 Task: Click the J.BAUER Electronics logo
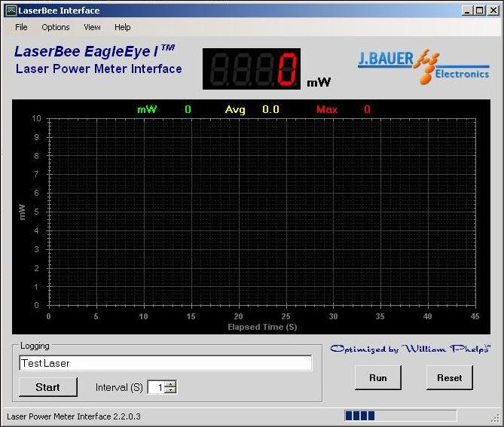(x=423, y=66)
